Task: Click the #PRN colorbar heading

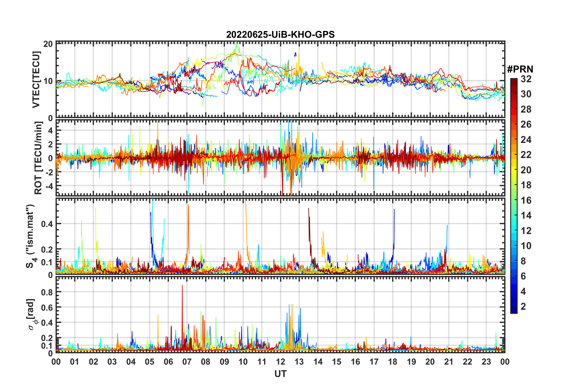Action: tap(520, 69)
